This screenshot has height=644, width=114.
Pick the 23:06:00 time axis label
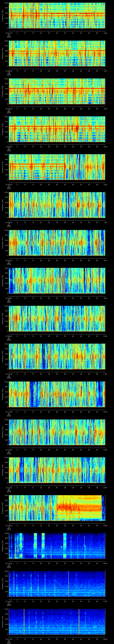pyautogui.click(x=9, y=223)
